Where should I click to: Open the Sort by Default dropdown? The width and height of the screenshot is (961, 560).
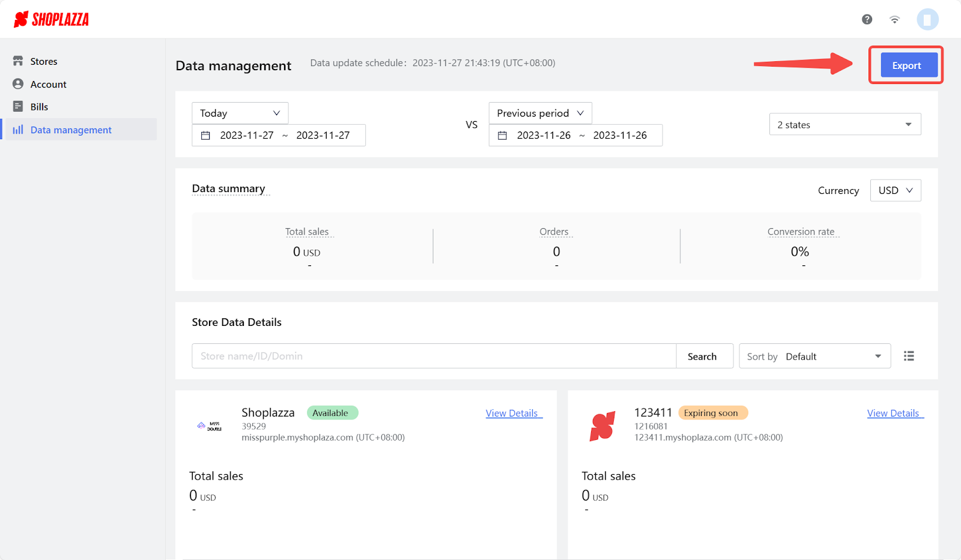[x=815, y=356]
